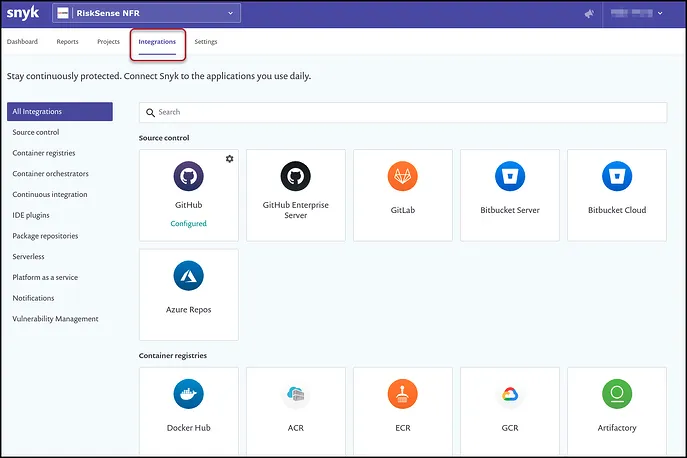687x458 pixels.
Task: Click the search magnifier icon
Action: tap(150, 113)
